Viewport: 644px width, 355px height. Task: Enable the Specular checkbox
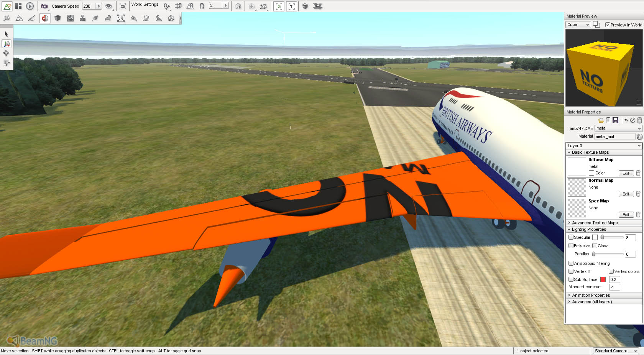[571, 237]
